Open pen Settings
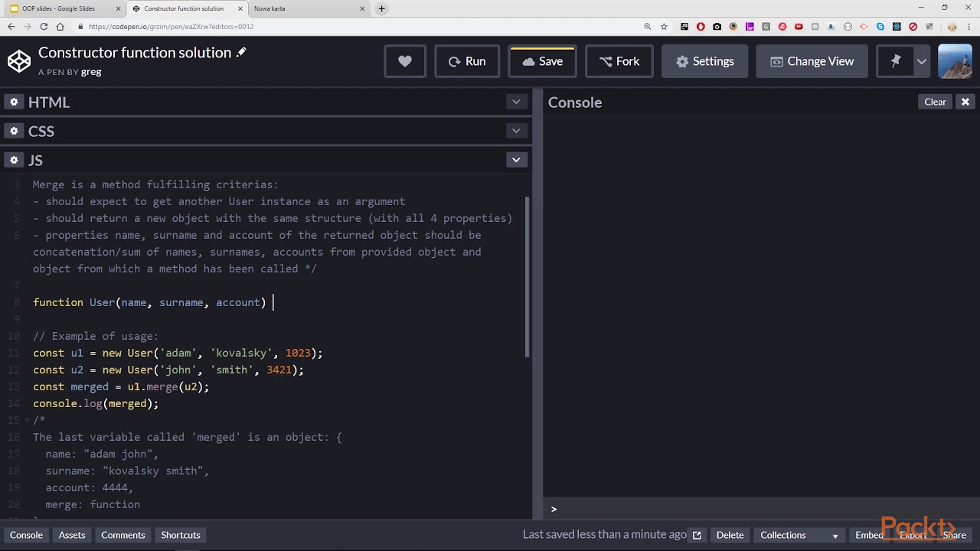The image size is (980, 551). 704,61
